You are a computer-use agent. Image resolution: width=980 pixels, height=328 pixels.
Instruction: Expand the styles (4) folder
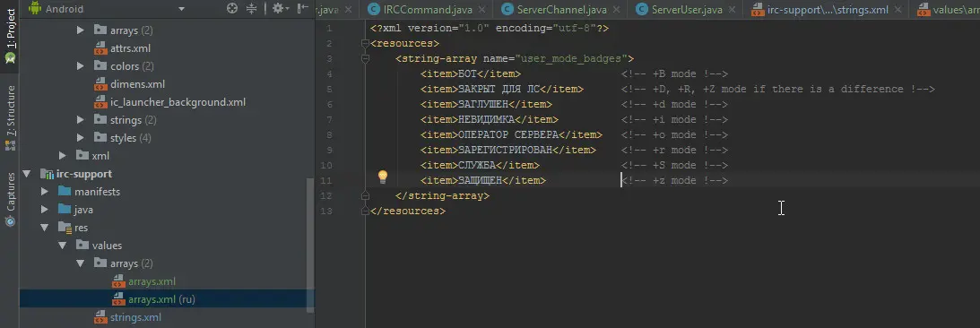[80, 137]
